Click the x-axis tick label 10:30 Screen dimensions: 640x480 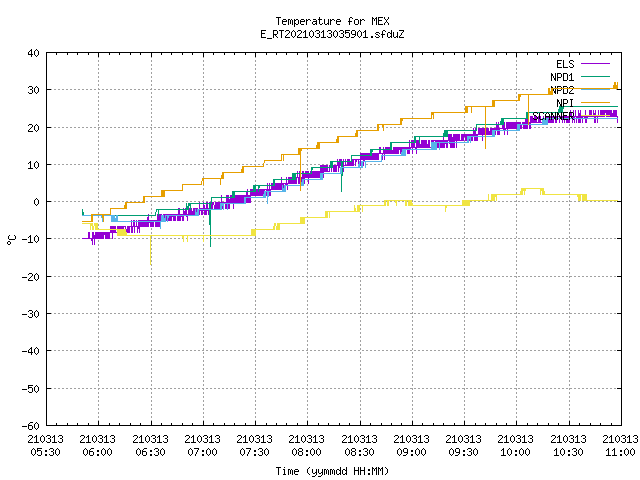point(568,452)
